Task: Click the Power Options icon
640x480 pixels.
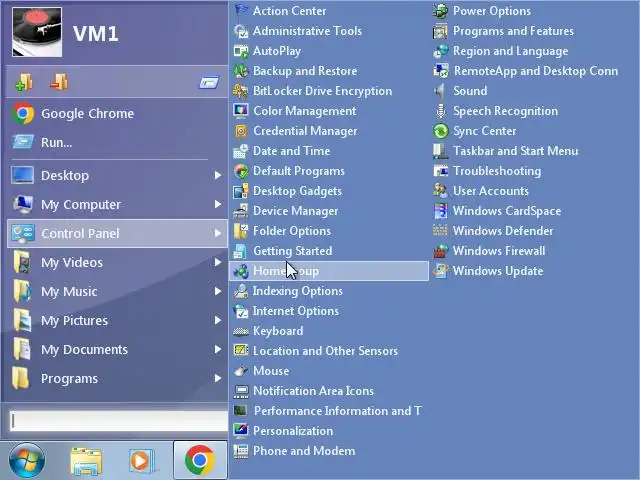Action: [x=440, y=11]
